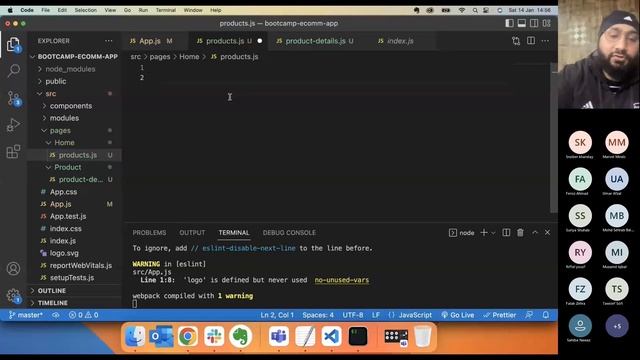The width and height of the screenshot is (640, 360).
Task: Click the notifications bell in status bar
Action: coord(546,315)
